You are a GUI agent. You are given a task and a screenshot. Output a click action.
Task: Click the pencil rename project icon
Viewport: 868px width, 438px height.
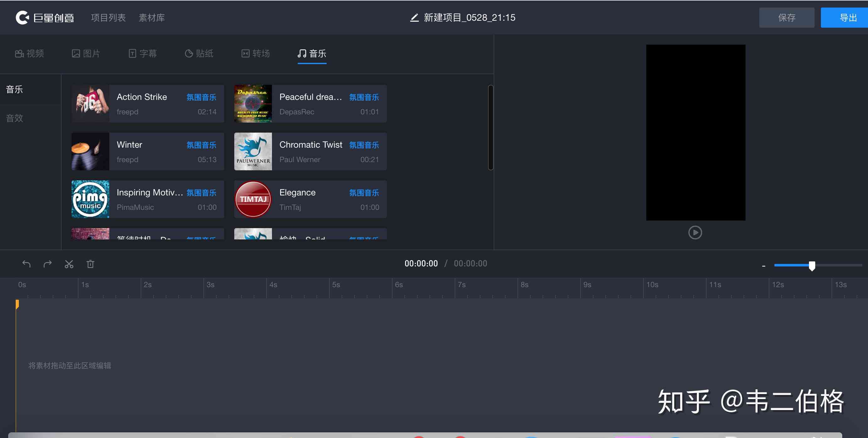pyautogui.click(x=414, y=18)
